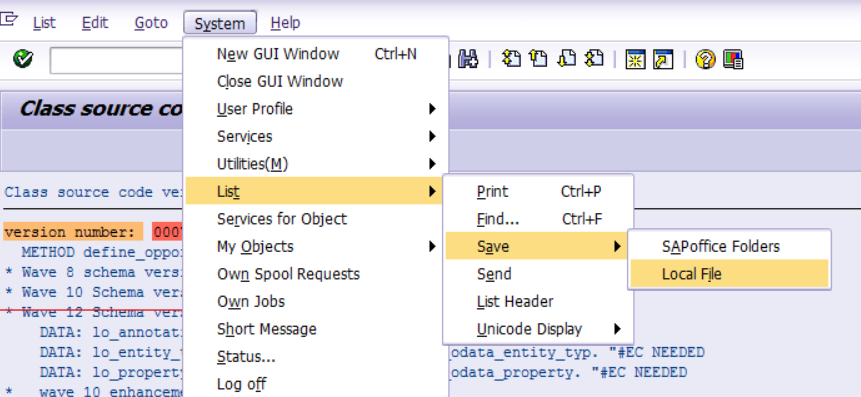The width and height of the screenshot is (861, 397).
Task: Click 'odata_property. "#EC NEEDED' text
Action: [x=568, y=372]
